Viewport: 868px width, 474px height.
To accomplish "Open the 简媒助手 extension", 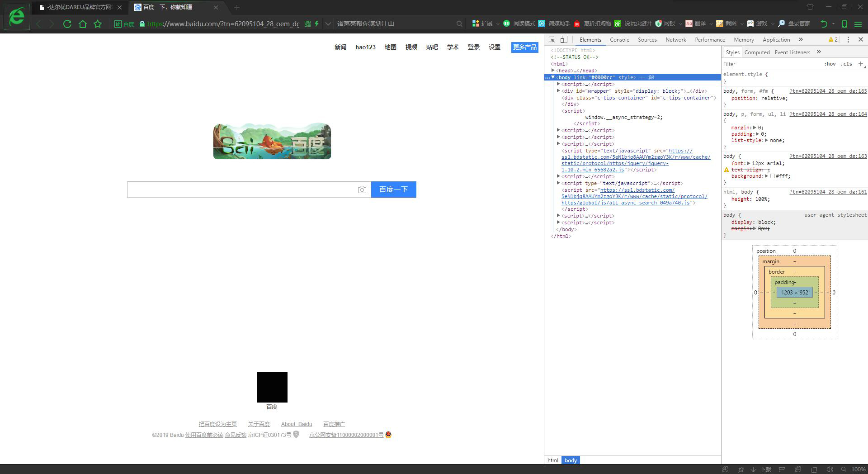I will pos(554,24).
